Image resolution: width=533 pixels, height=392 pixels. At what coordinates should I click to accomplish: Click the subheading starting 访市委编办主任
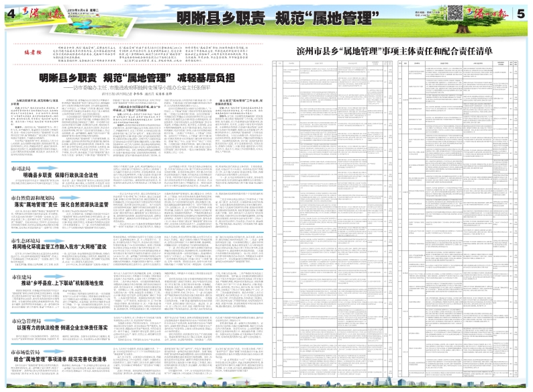pos(137,88)
